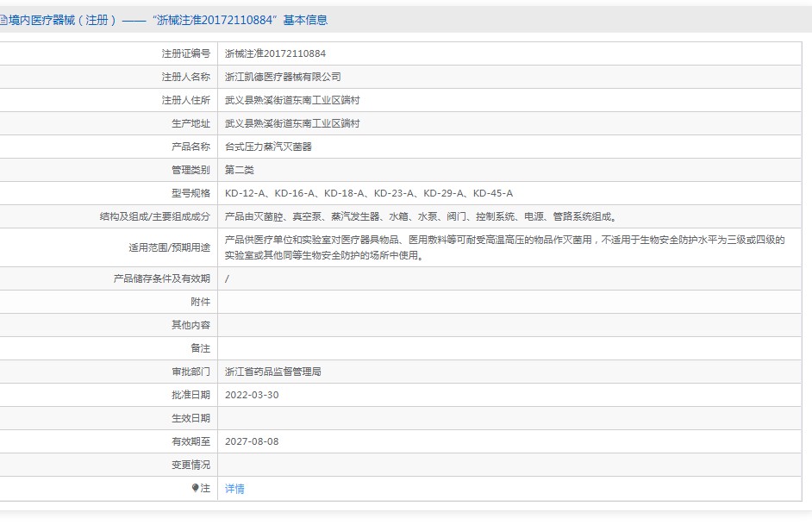Click the document icon in the header title
Viewport: 812px width, 525px height.
3,20
